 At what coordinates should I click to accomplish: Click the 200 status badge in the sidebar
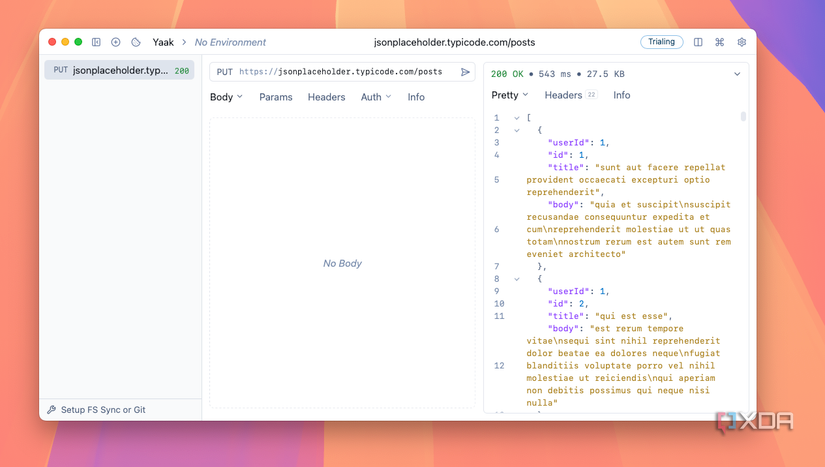[182, 70]
